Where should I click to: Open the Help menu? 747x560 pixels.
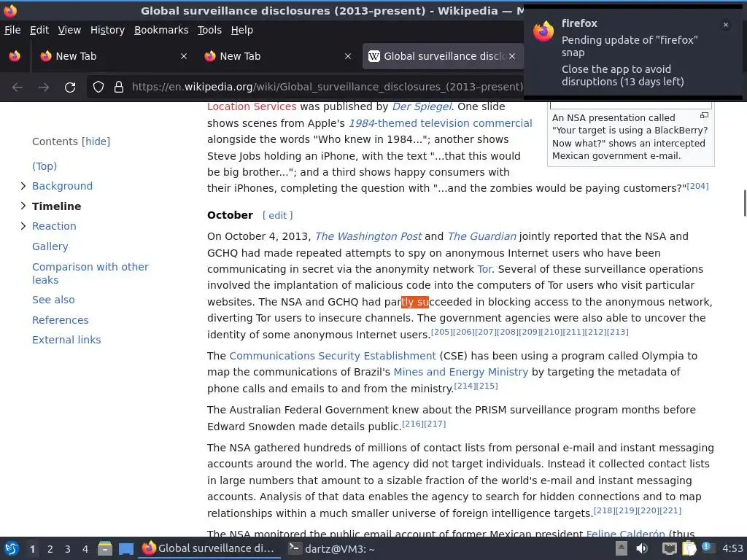tap(242, 30)
